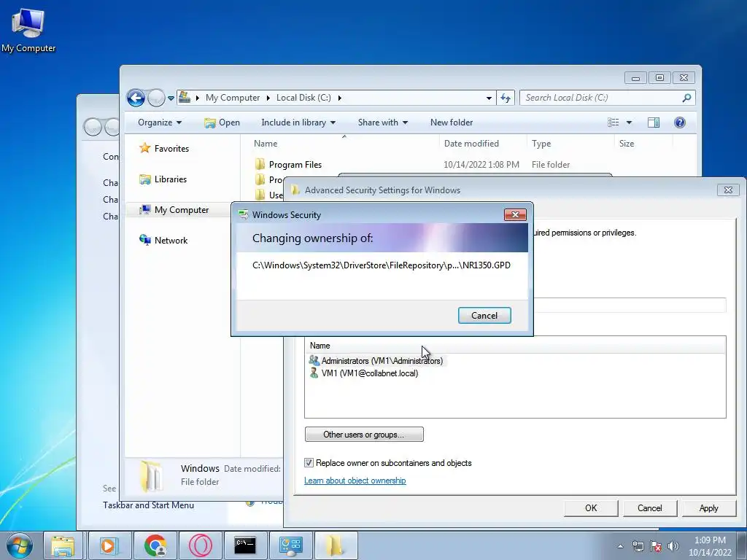
Task: Go back in Explorer window
Action: [136, 98]
